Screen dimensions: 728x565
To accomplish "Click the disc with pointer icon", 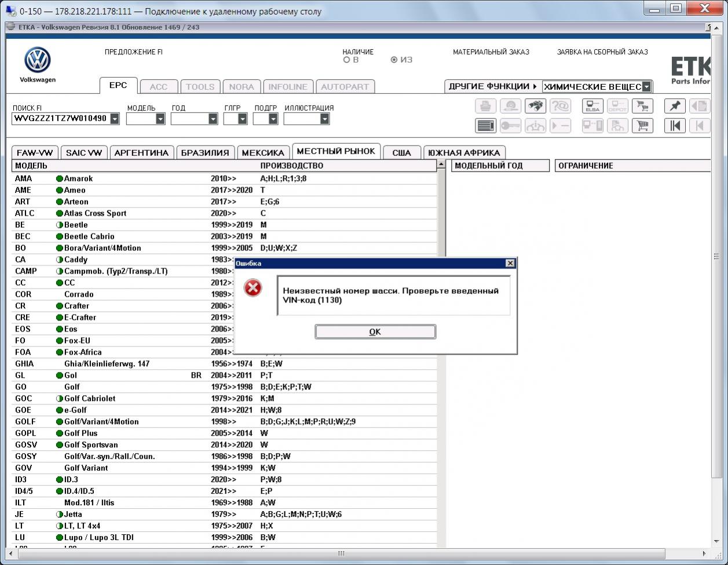I will (510, 106).
